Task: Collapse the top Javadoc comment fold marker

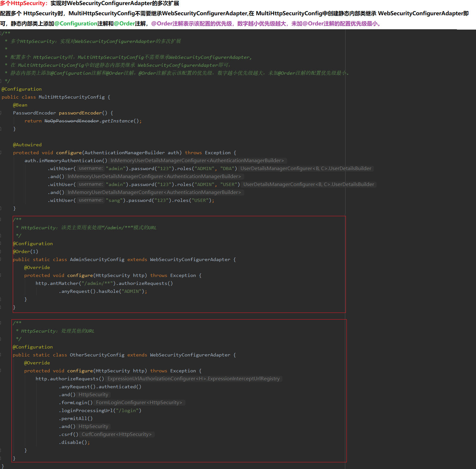Action: tap(1, 33)
